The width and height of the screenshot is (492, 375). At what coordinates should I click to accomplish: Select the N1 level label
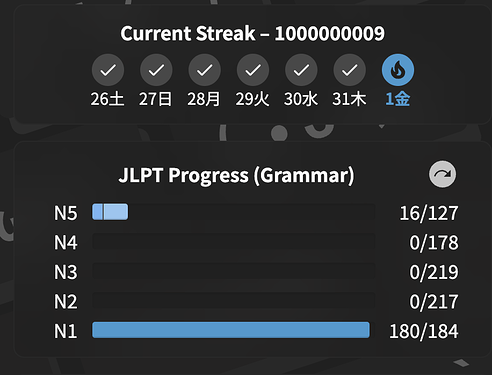66,331
